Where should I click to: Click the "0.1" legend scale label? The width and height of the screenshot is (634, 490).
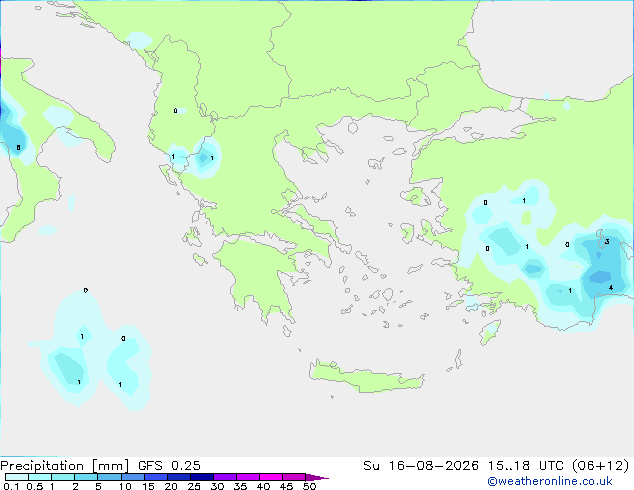point(11,486)
